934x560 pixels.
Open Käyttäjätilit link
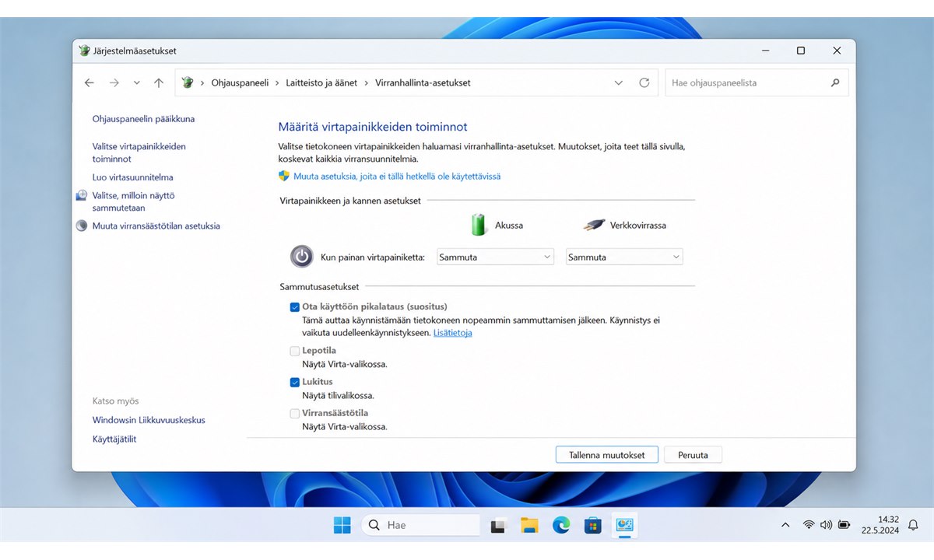pos(114,439)
